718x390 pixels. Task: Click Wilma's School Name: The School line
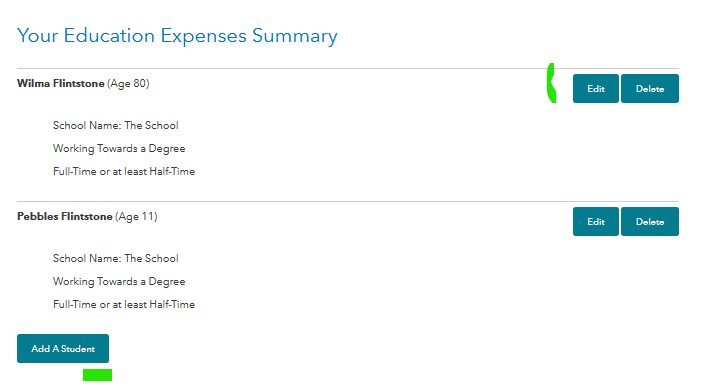pos(115,125)
